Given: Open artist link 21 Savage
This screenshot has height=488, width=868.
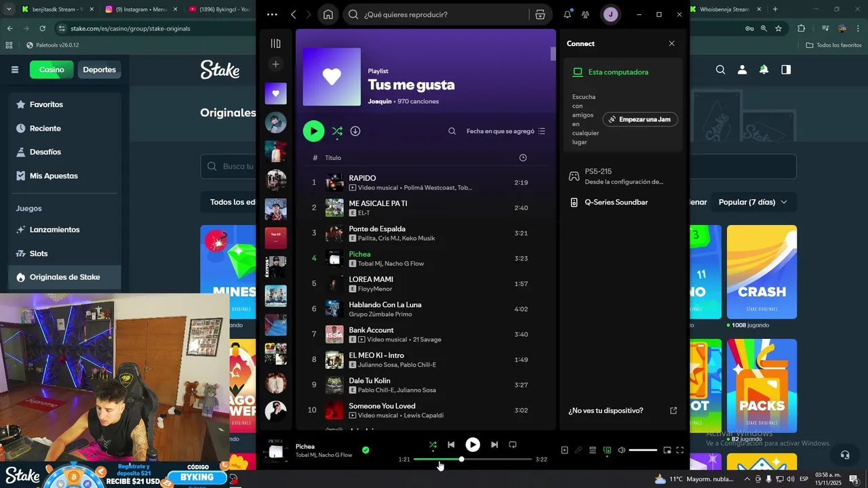Looking at the screenshot, I should [427, 340].
